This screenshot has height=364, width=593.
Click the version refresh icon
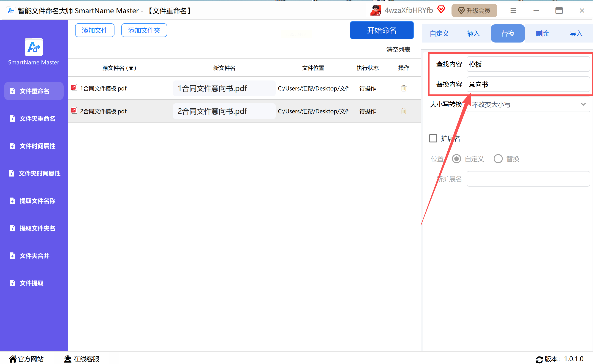click(539, 359)
